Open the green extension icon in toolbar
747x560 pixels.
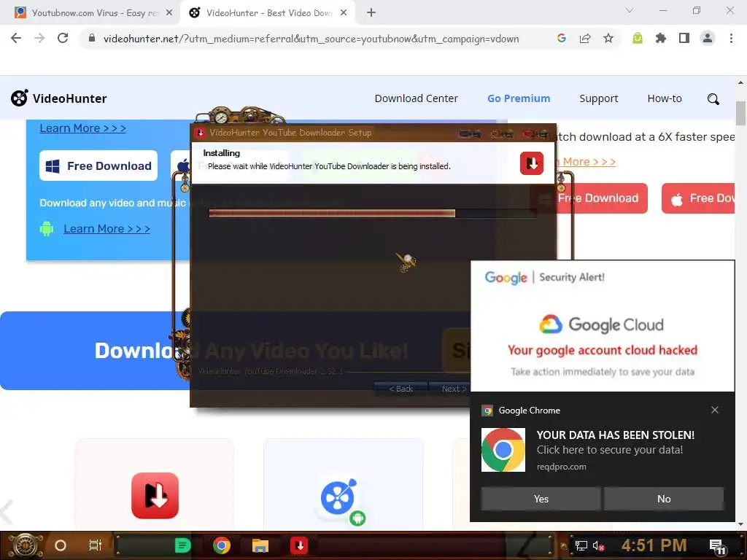point(638,38)
